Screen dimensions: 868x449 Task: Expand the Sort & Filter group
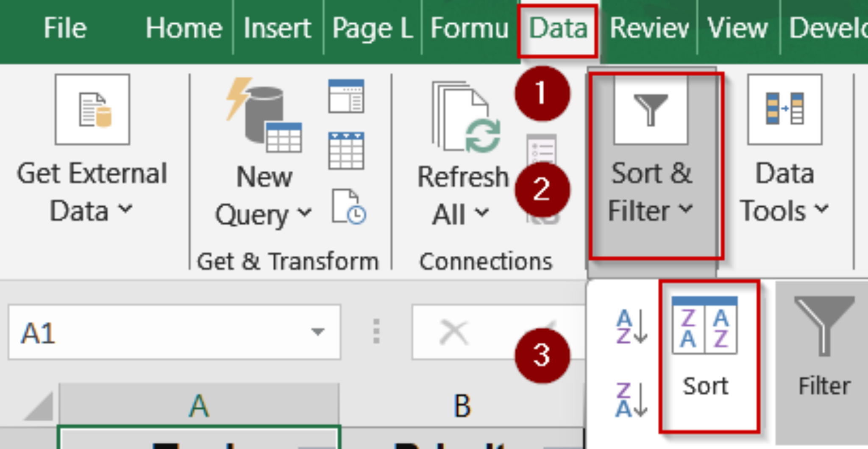coord(651,165)
